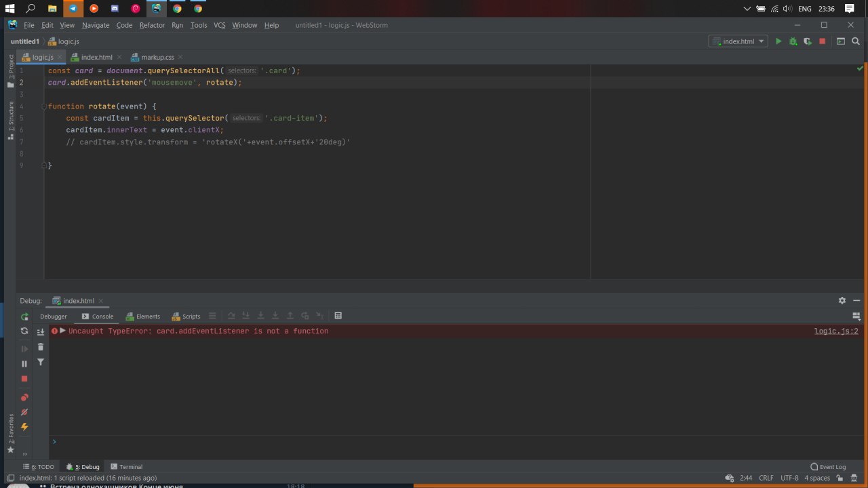Expand more debug sidebar actions with the double chevron
Viewport: 868px width, 488px height.
[24, 454]
